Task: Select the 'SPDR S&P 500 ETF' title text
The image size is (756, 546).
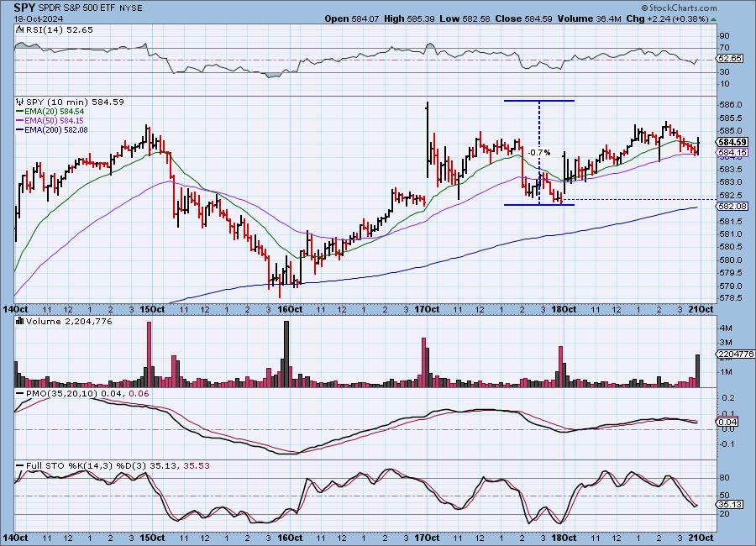Action: point(76,8)
